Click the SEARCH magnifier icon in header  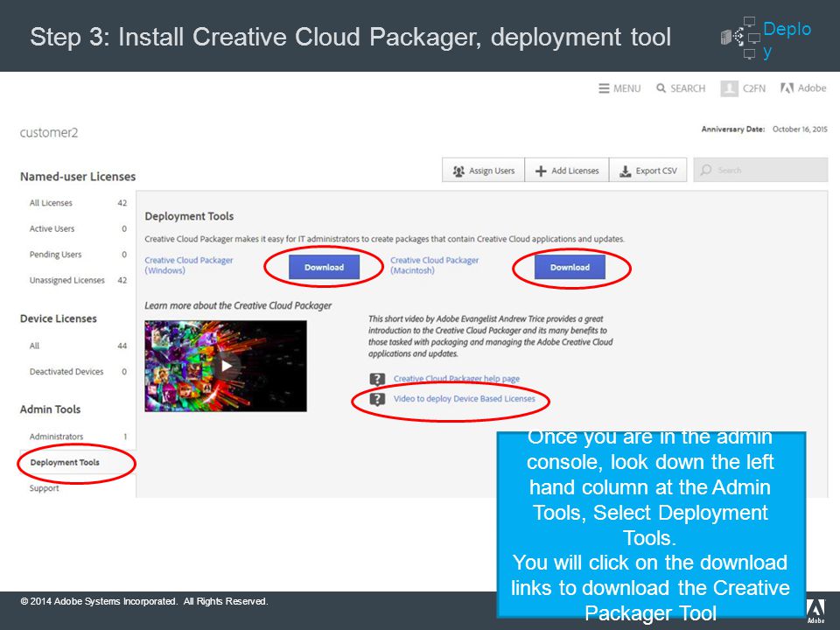661,87
